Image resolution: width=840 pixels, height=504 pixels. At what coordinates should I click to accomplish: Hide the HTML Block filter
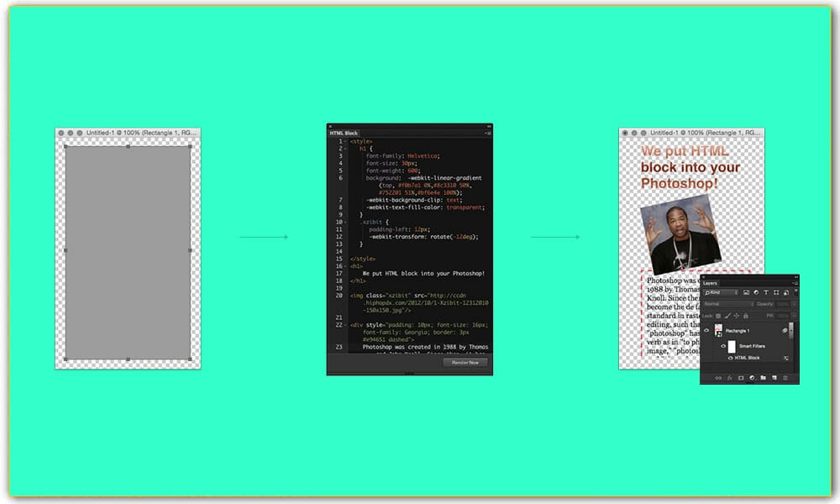click(x=730, y=358)
